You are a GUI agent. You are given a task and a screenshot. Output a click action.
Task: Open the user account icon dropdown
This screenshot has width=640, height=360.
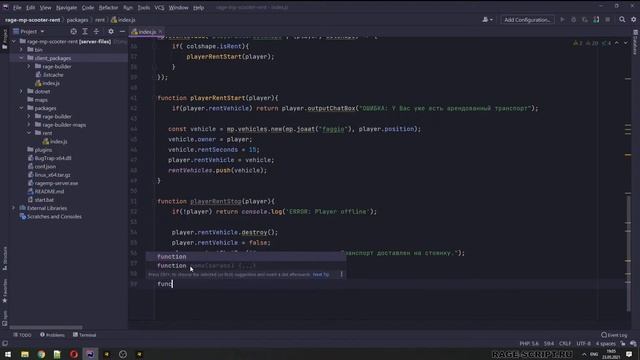pyautogui.click(x=487, y=20)
